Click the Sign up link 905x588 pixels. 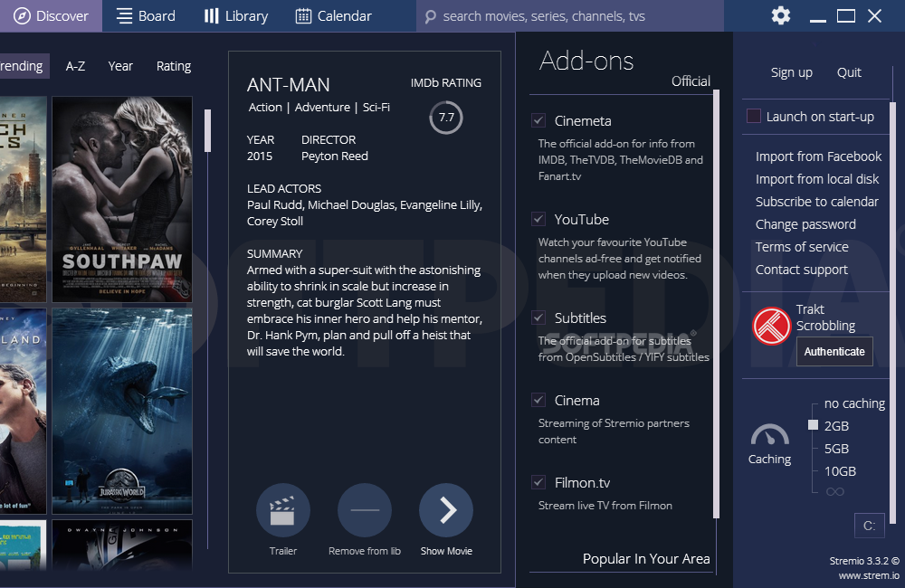coord(791,72)
